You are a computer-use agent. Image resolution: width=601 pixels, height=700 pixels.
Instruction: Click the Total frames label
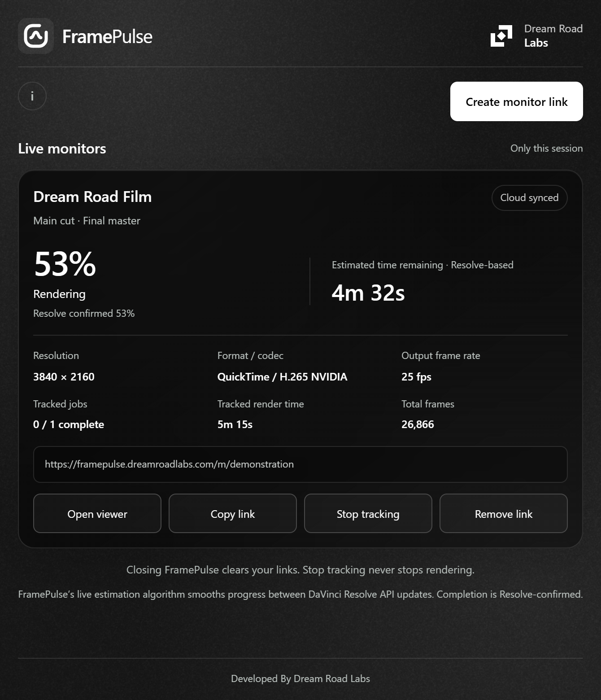(x=428, y=404)
